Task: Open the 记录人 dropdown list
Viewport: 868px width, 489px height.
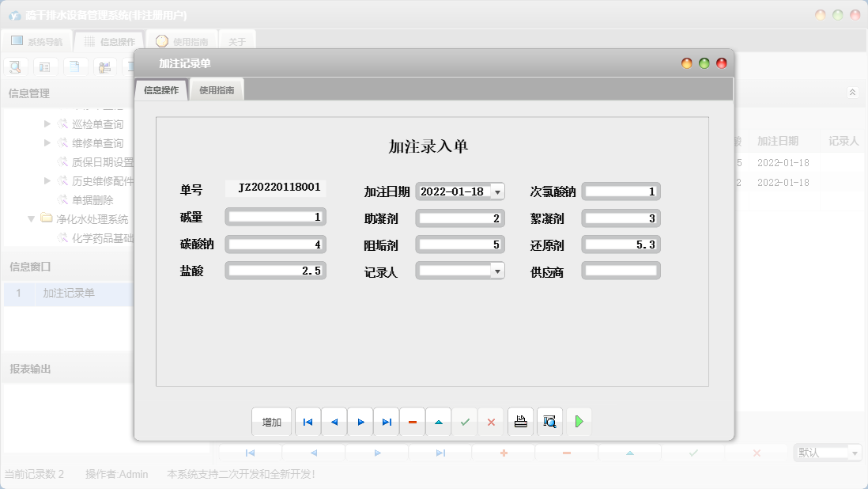Action: pyautogui.click(x=497, y=271)
